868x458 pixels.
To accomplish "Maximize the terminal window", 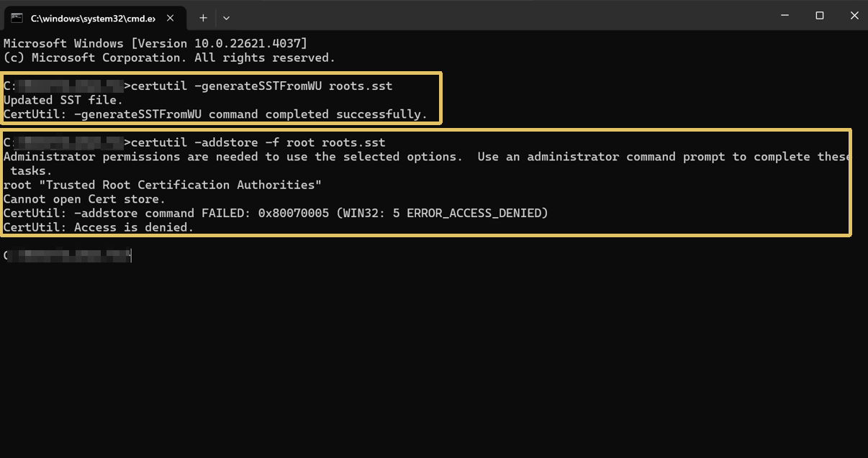I will pos(819,15).
